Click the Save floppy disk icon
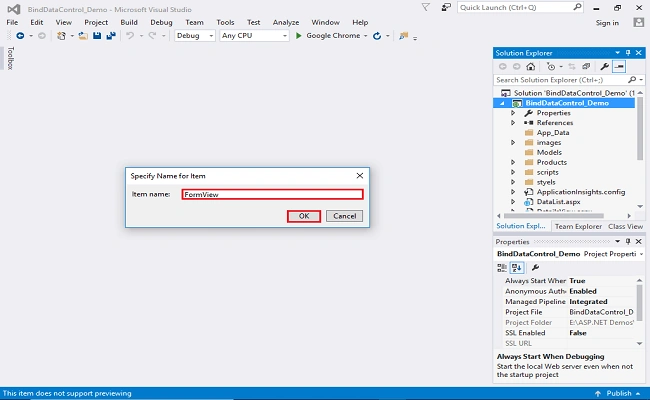This screenshot has height=400, width=650. click(97, 36)
